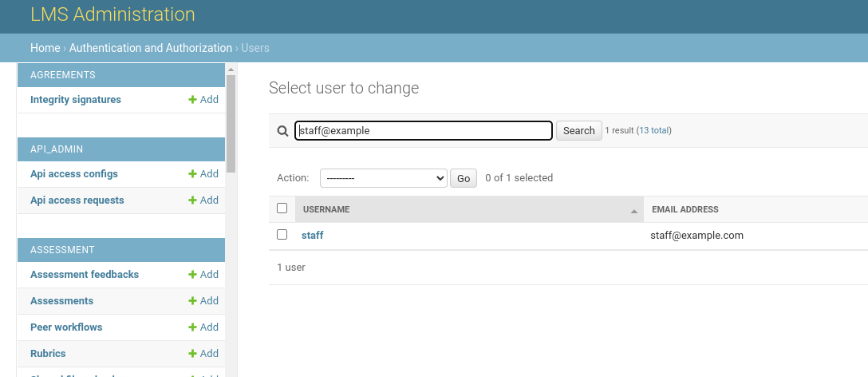
Task: Open Assessment feedbacks list
Action: point(85,275)
